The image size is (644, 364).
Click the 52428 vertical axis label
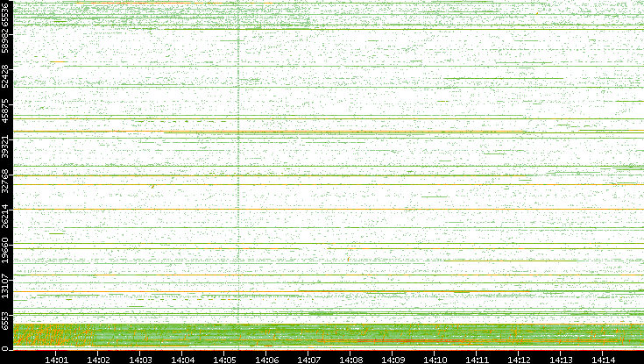click(x=7, y=77)
